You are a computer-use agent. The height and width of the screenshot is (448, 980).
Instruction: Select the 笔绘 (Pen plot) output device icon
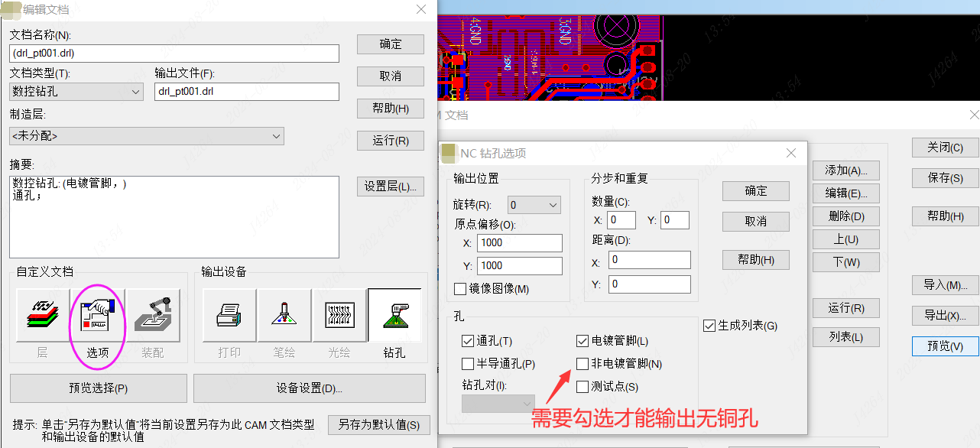coord(284,315)
